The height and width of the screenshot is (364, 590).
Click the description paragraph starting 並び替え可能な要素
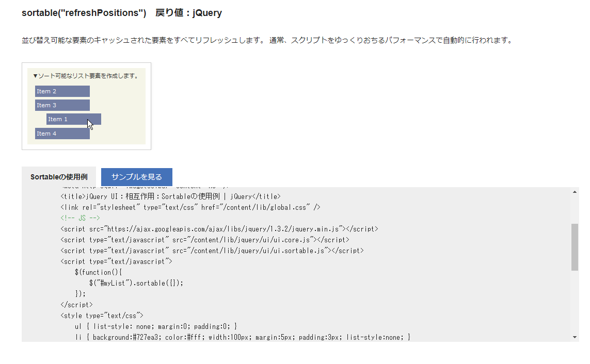268,40
